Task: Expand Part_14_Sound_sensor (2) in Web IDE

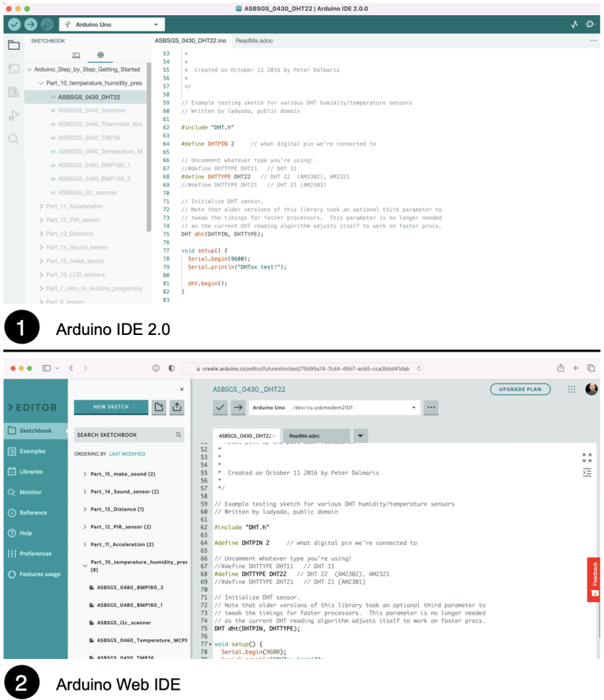Action: pyautogui.click(x=85, y=492)
